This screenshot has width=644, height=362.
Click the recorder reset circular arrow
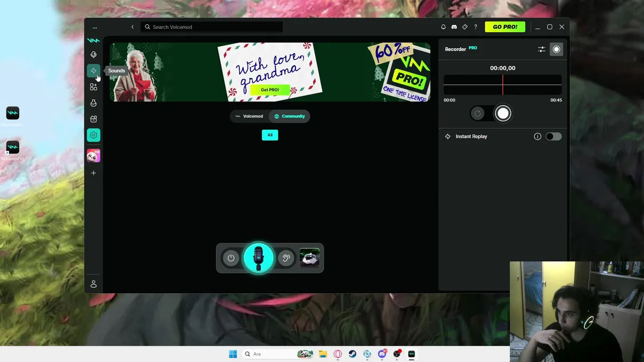[478, 114]
